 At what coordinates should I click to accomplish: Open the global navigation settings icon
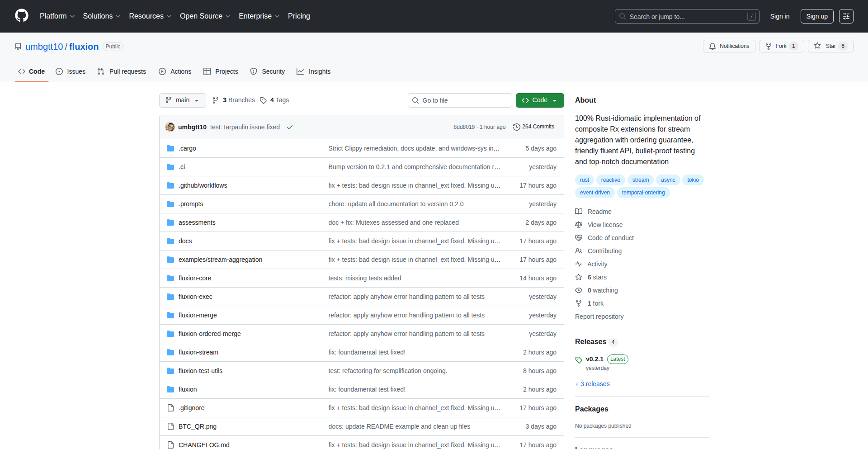[846, 16]
